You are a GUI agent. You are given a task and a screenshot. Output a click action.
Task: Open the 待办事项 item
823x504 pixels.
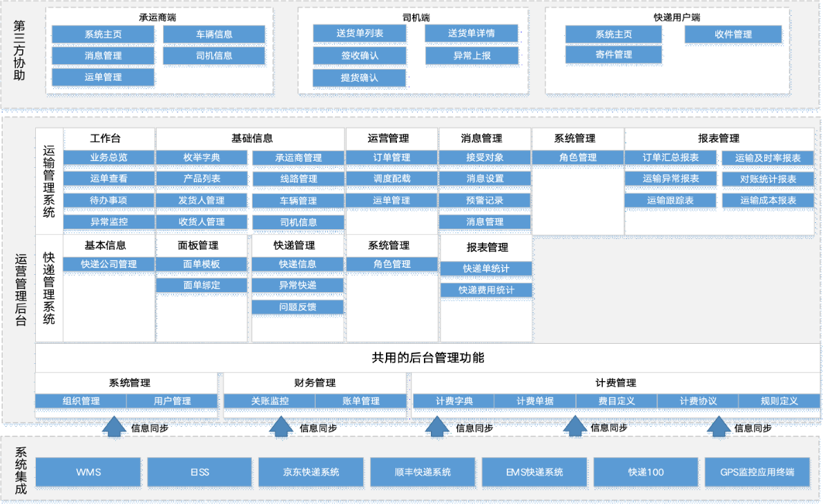(x=108, y=200)
